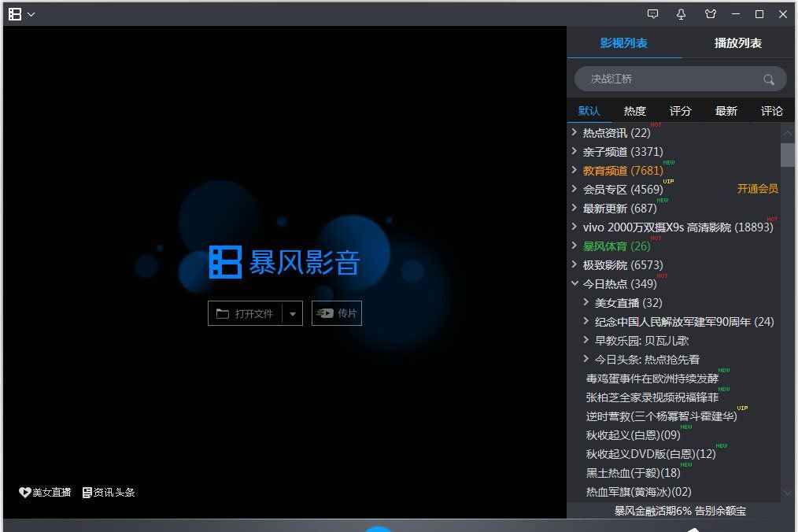Expand the 热点资讯 category

coord(574,132)
